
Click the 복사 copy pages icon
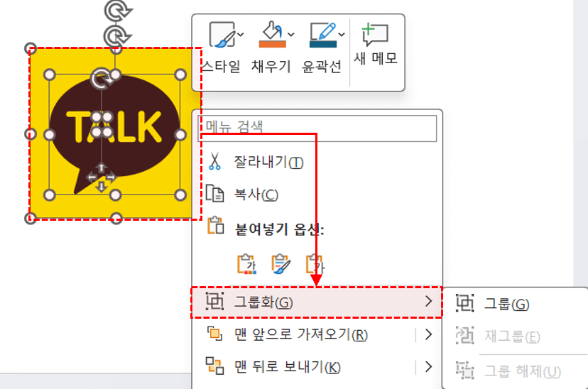click(x=215, y=193)
